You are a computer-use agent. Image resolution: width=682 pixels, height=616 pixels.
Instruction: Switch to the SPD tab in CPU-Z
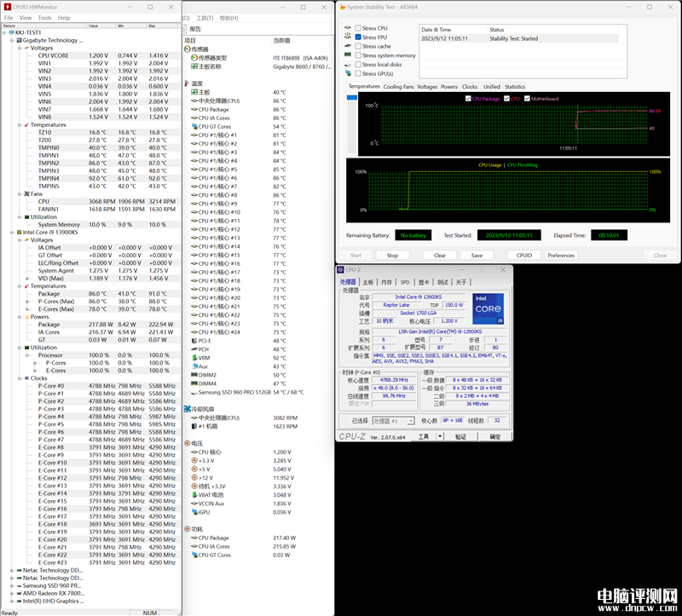(405, 282)
